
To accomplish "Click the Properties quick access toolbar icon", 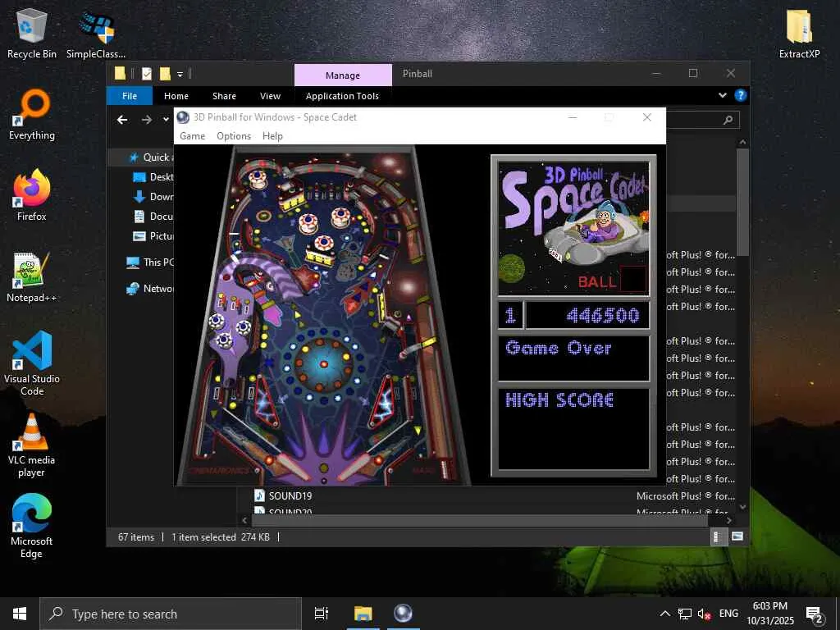I will click(147, 73).
